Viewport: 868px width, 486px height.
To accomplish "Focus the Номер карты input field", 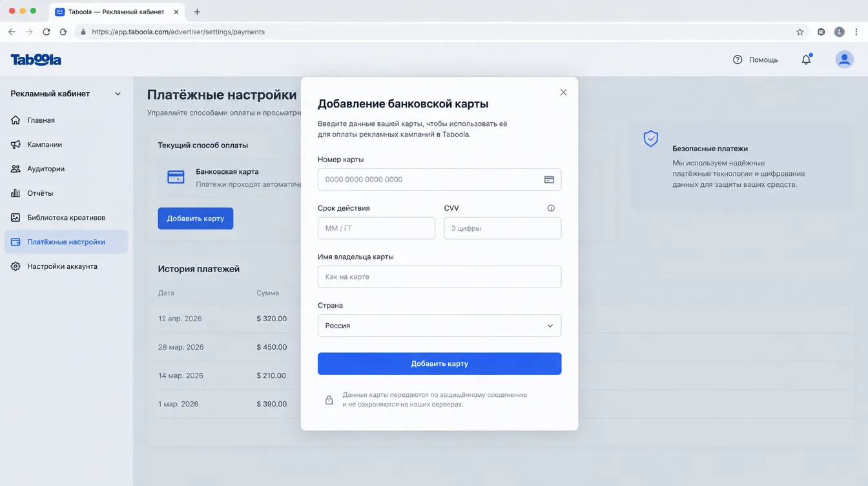I will tap(439, 180).
